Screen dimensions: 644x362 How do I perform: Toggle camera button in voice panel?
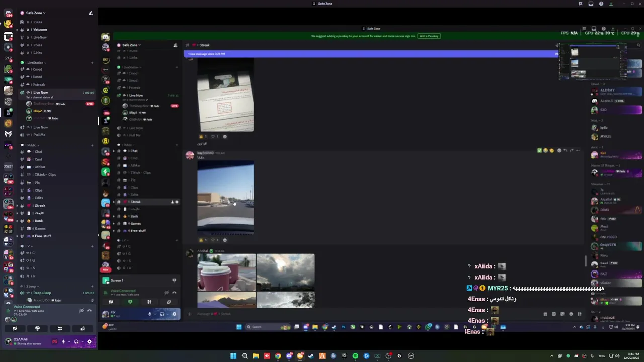(x=15, y=328)
